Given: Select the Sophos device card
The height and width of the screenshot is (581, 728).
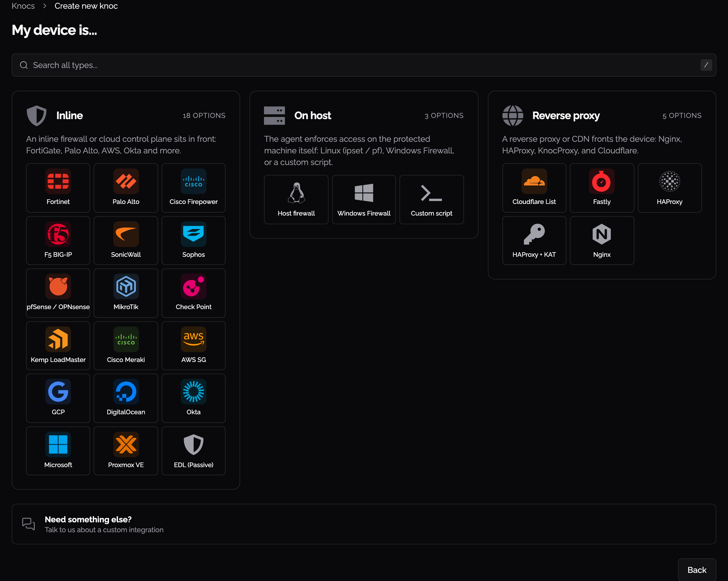Looking at the screenshot, I should [193, 241].
